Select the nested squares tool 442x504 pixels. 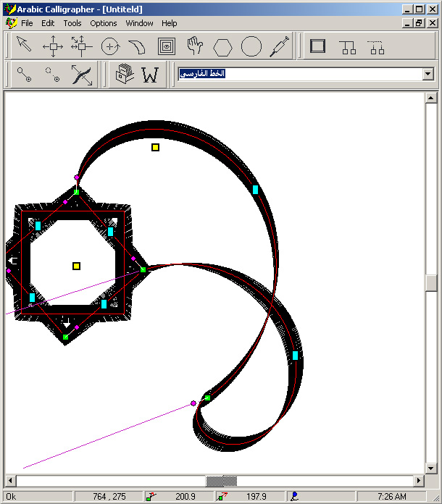coord(167,47)
